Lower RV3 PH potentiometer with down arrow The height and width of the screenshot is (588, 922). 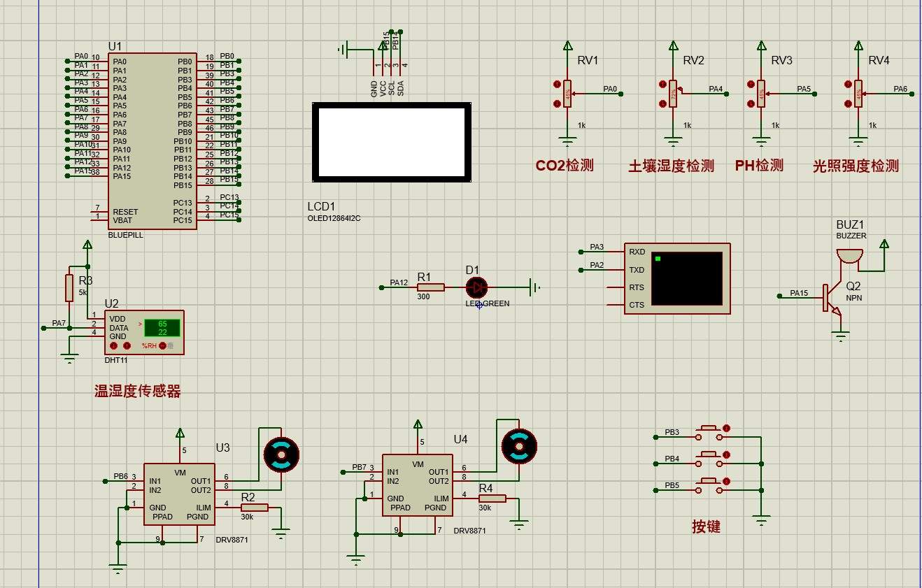coord(751,103)
